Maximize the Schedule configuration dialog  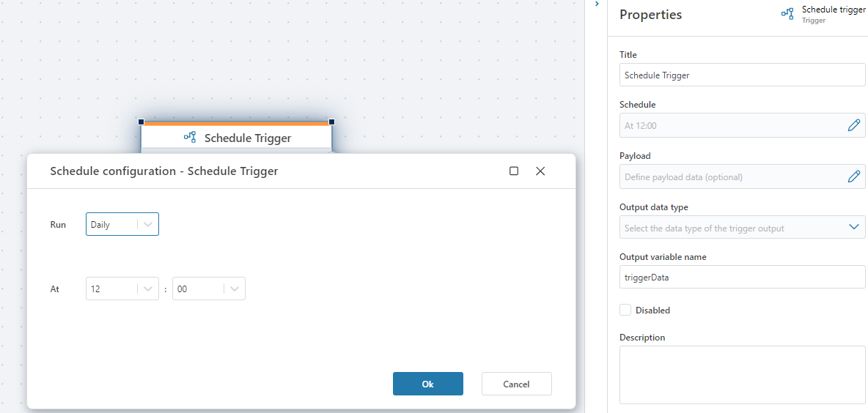[x=514, y=171]
